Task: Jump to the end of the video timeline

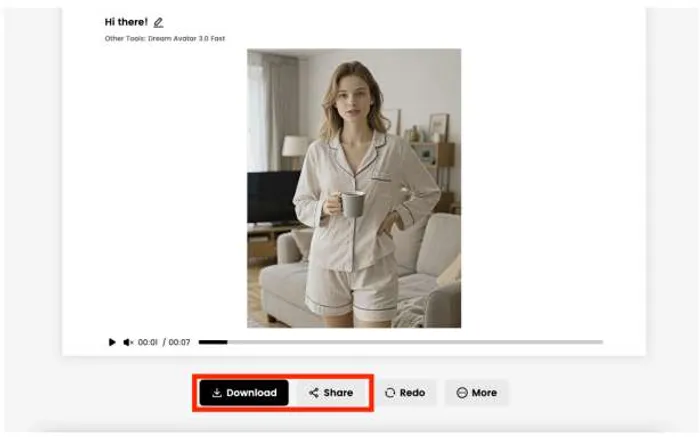Action: 601,342
